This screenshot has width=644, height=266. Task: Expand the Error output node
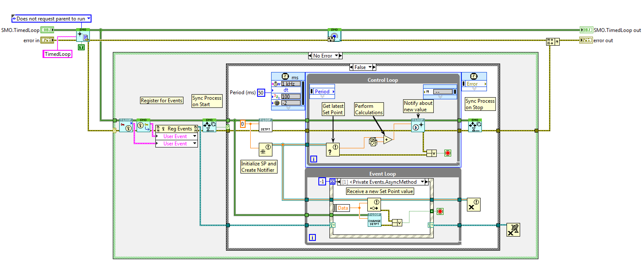[474, 89]
